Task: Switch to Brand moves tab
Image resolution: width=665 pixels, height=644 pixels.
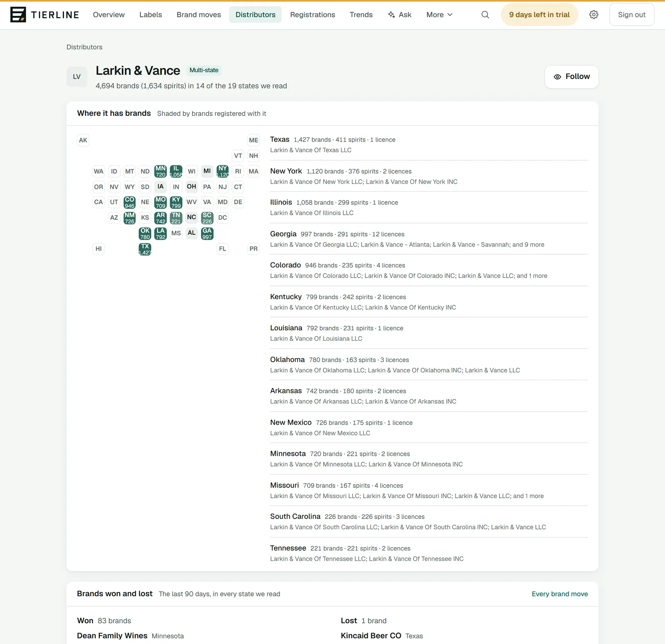Action: (199, 15)
